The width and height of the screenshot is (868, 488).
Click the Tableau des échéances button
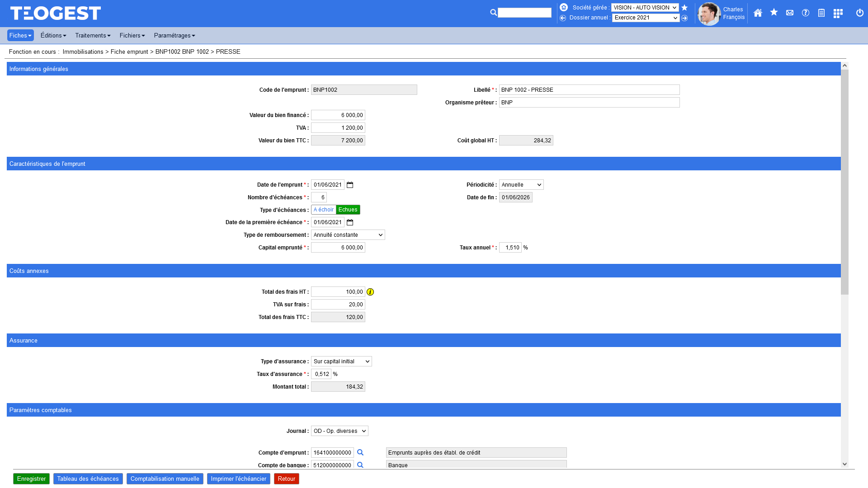pyautogui.click(x=88, y=479)
